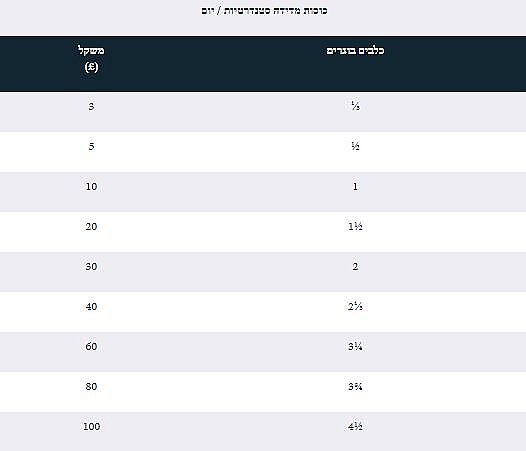
Task: Select the weight cell showing 60
Action: 91,346
